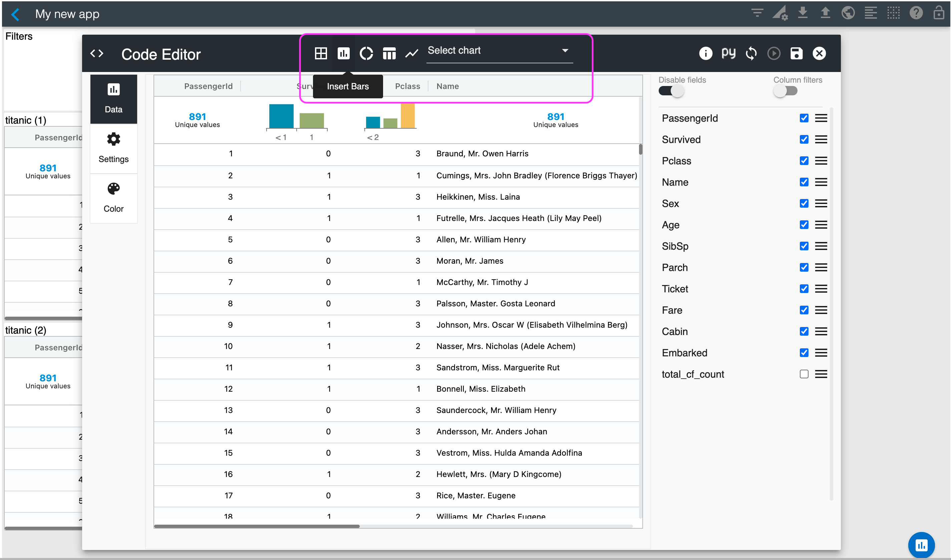Click the Name column header
This screenshot has height=560, width=951.
[447, 86]
